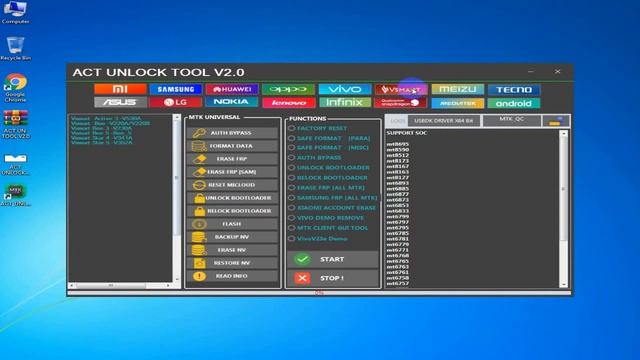This screenshot has width=640, height=360.
Task: Select the MediaTek brand logo
Action: (x=458, y=103)
